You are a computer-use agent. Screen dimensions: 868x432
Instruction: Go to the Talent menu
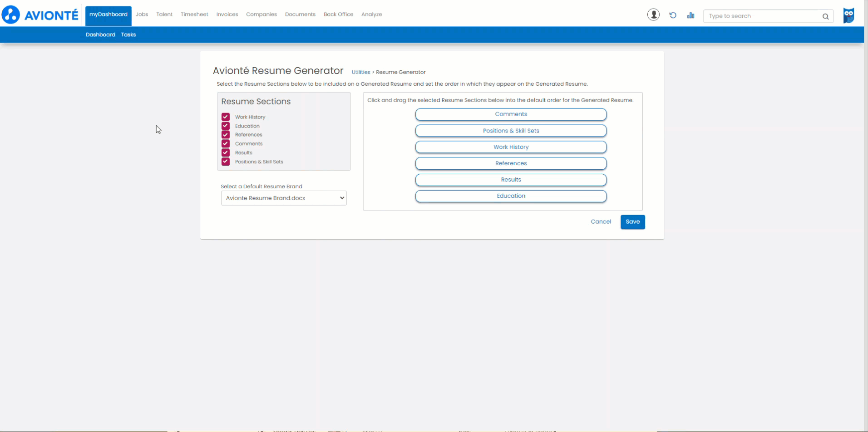click(164, 15)
